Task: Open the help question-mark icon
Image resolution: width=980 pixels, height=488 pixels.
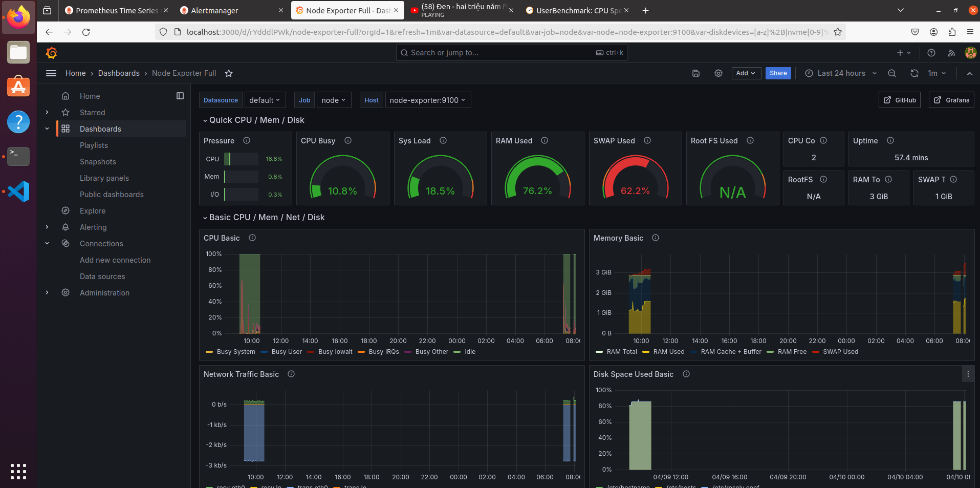Action: tap(931, 53)
